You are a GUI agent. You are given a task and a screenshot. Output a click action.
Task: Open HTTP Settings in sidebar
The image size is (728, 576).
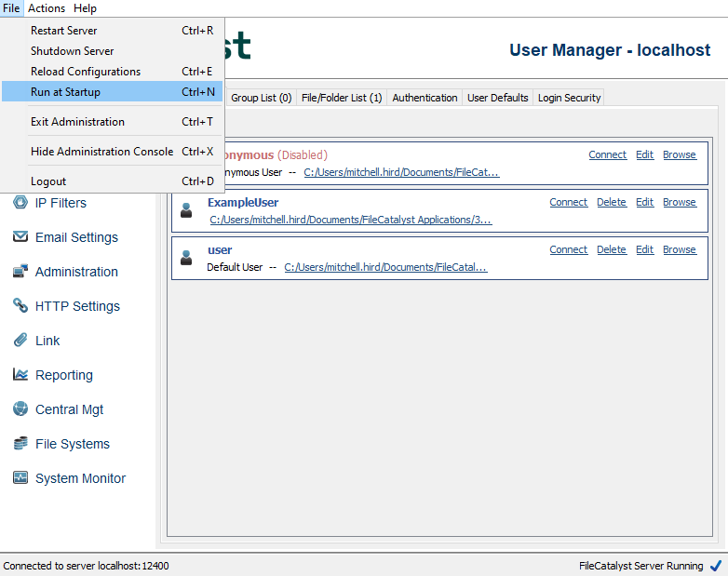(x=77, y=306)
